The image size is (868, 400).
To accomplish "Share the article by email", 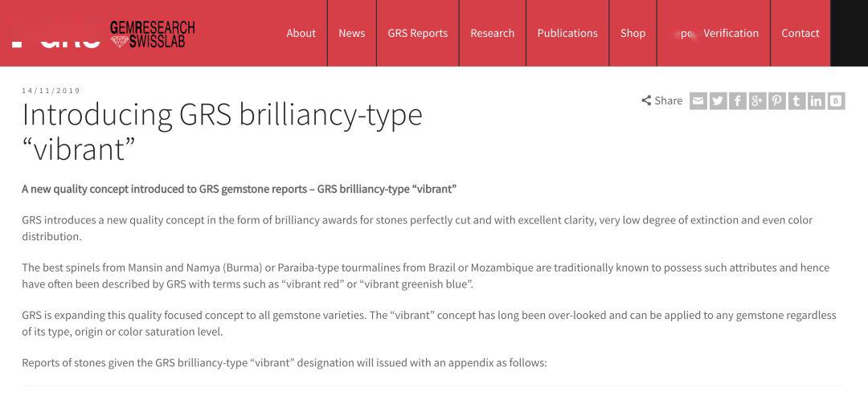I will pyautogui.click(x=698, y=100).
